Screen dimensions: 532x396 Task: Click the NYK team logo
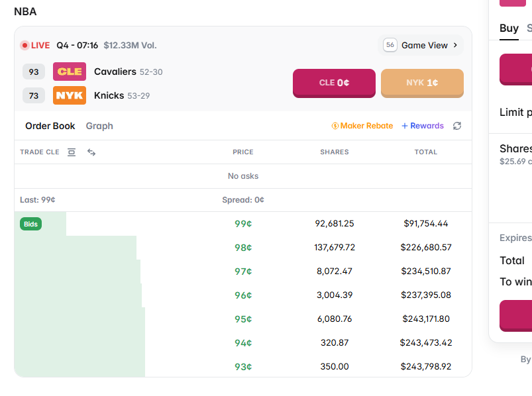[70, 95]
